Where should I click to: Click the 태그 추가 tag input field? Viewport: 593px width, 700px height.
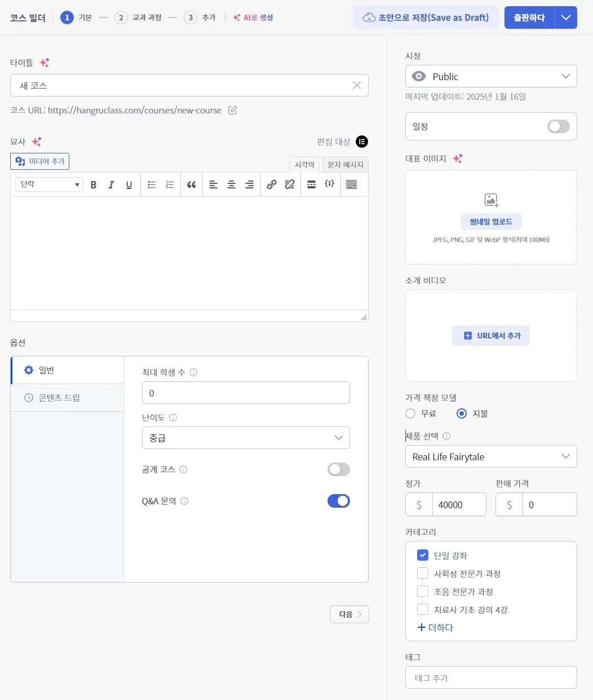click(490, 677)
